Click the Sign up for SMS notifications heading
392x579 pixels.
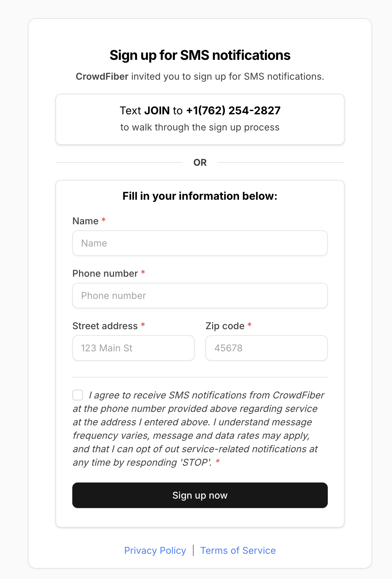[x=200, y=55]
